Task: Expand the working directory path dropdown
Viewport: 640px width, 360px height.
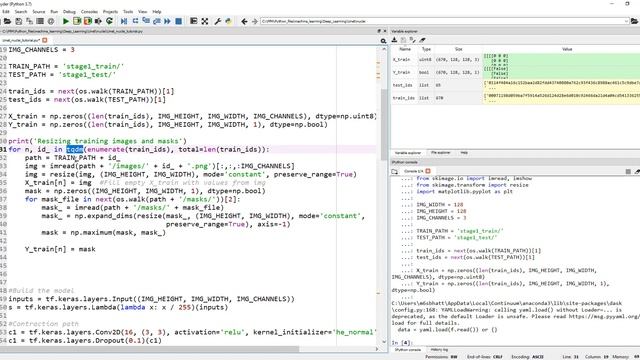Action: pyautogui.click(x=627, y=21)
